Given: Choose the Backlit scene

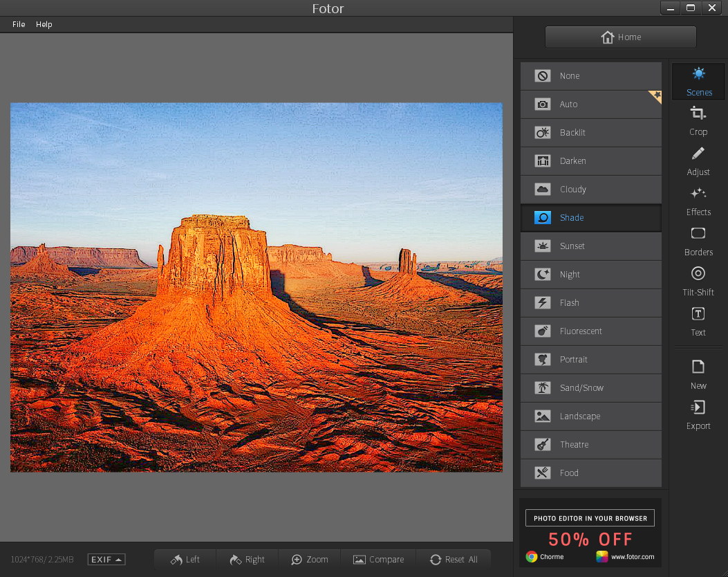Looking at the screenshot, I should tap(590, 132).
